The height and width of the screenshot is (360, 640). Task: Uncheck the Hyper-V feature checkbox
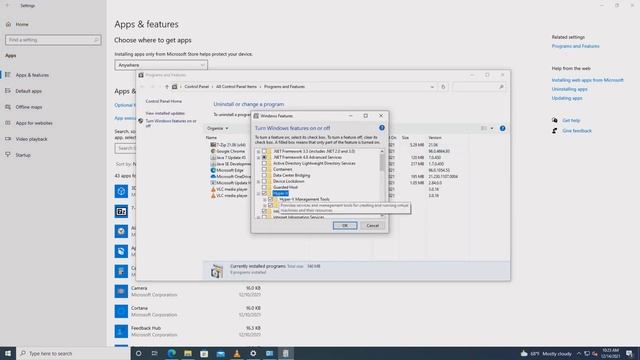click(x=264, y=193)
